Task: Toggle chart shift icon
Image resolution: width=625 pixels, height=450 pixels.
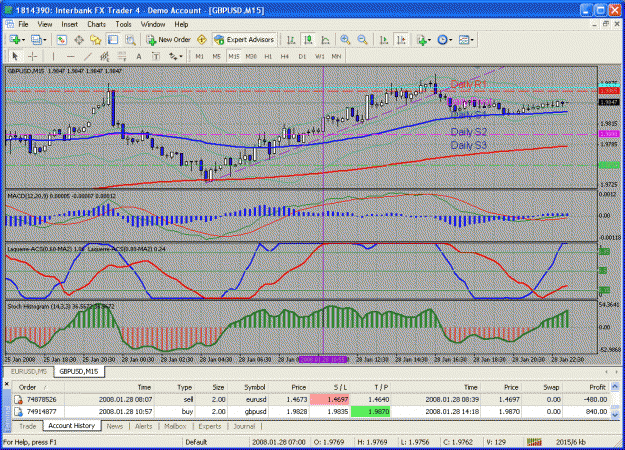Action: click(401, 40)
